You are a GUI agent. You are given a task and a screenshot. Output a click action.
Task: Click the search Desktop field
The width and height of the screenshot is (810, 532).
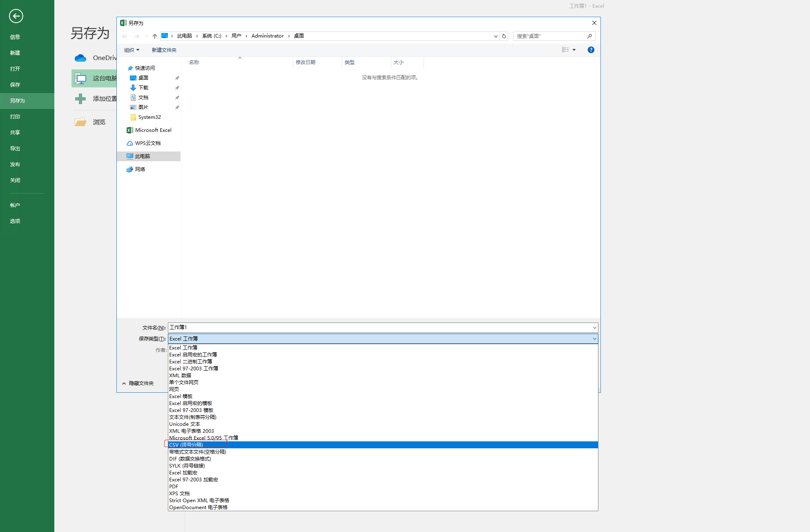point(549,36)
